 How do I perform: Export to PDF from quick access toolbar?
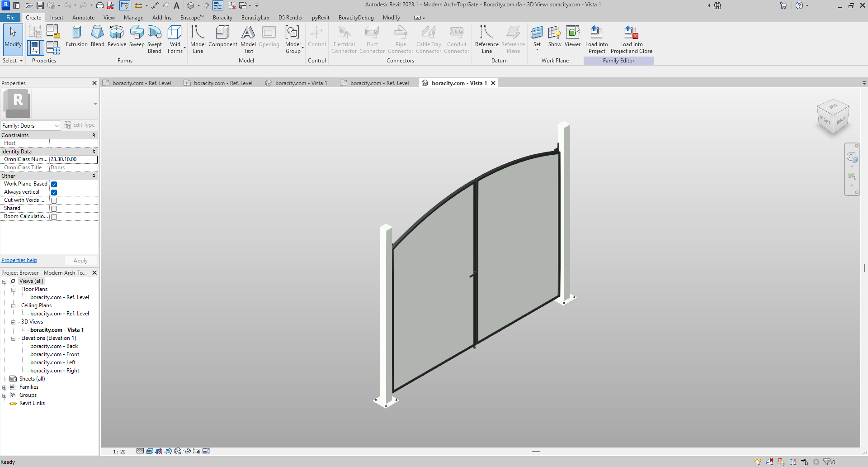[x=110, y=5]
